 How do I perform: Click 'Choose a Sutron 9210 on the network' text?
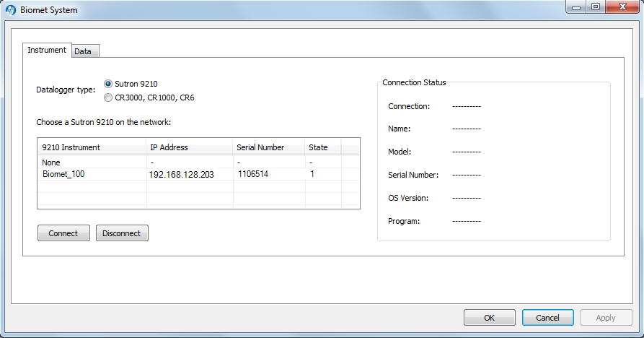104,122
